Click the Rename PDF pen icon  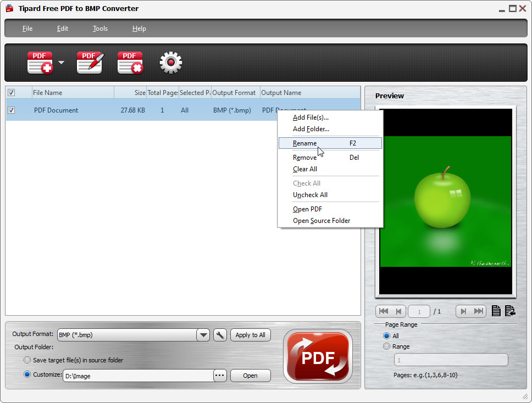click(x=90, y=63)
